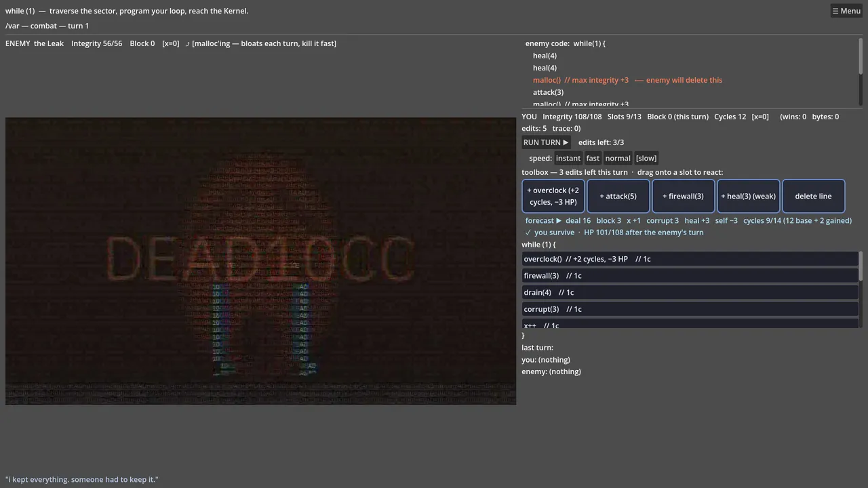
Task: Click the highlighted malloc() enemy line
Action: 627,80
